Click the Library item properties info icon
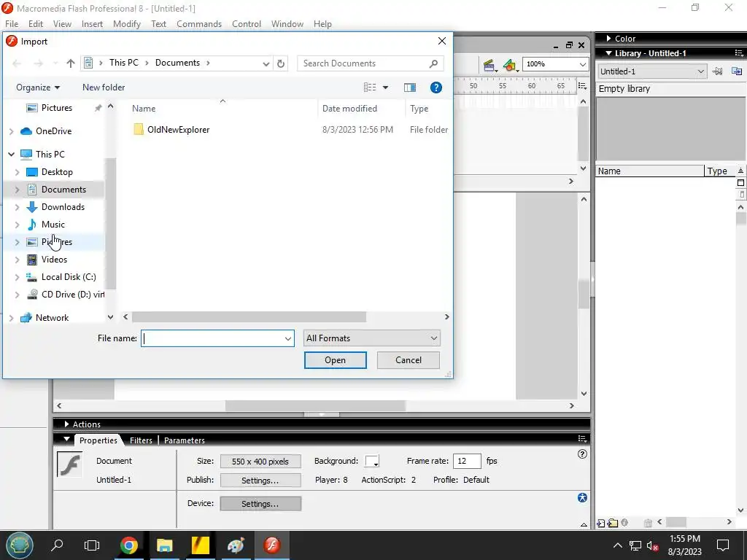Screen dimensions: 747x560 (624, 522)
